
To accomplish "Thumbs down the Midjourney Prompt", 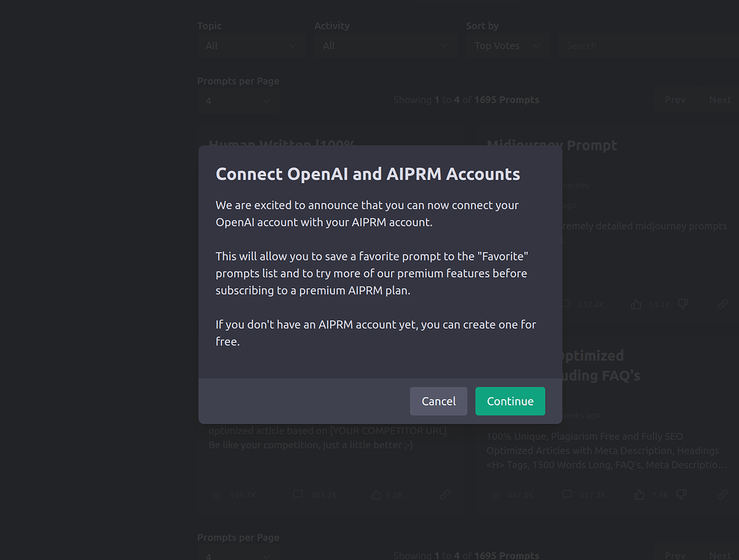I will coord(682,304).
